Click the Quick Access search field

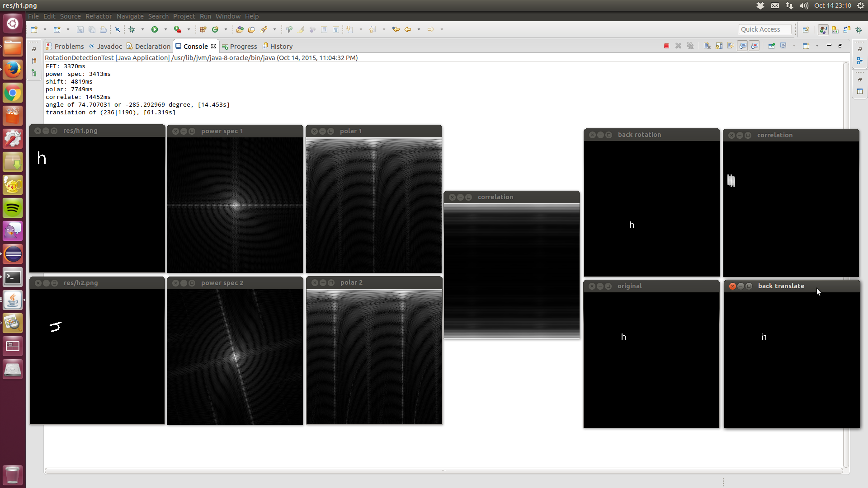point(764,29)
